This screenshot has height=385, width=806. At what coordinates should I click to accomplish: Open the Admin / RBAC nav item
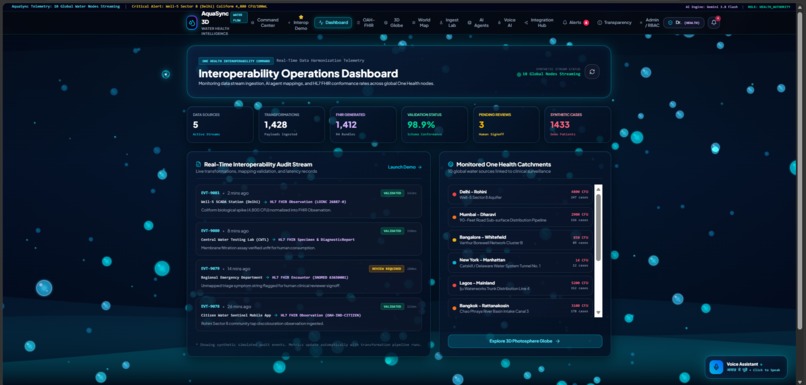649,23
